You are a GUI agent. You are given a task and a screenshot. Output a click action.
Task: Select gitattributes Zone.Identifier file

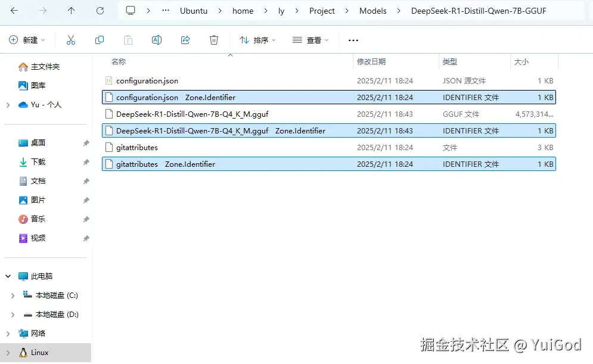329,164
